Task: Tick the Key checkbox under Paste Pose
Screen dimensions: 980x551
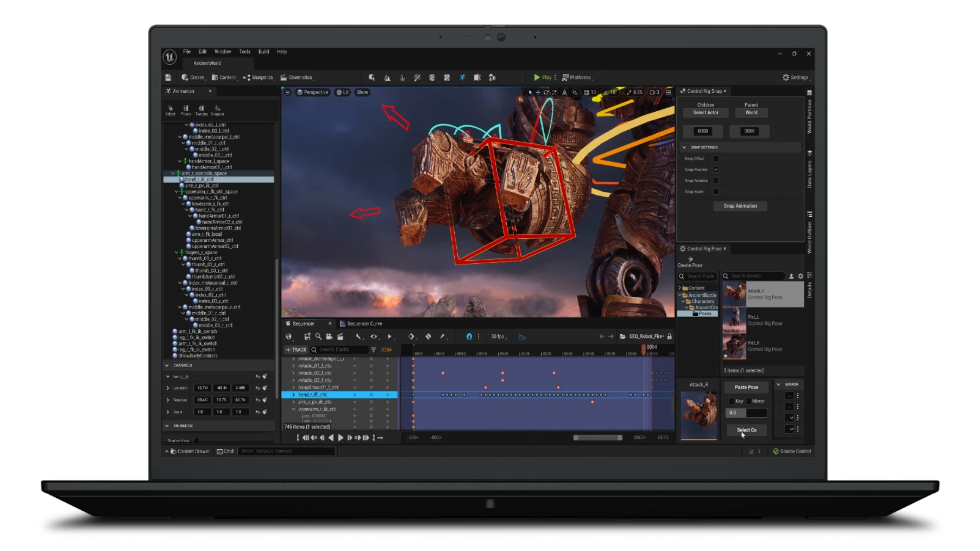Action: (x=731, y=401)
